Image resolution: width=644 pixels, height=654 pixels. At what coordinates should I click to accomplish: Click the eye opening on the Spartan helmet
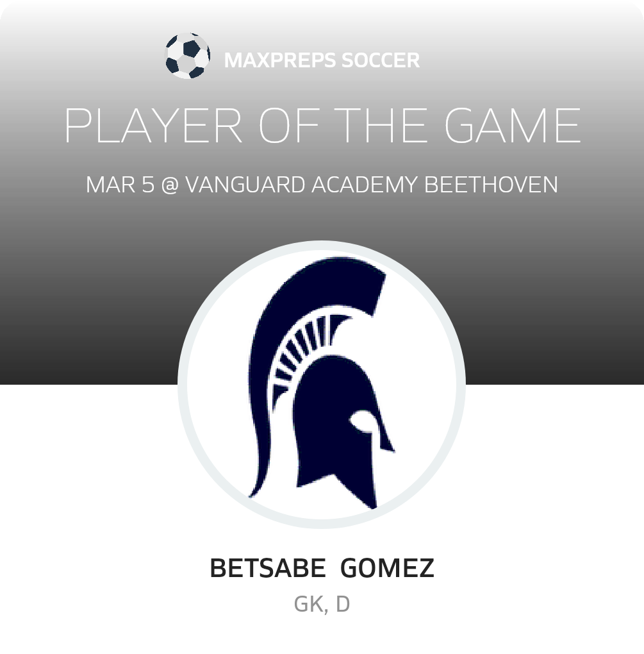coord(360,420)
